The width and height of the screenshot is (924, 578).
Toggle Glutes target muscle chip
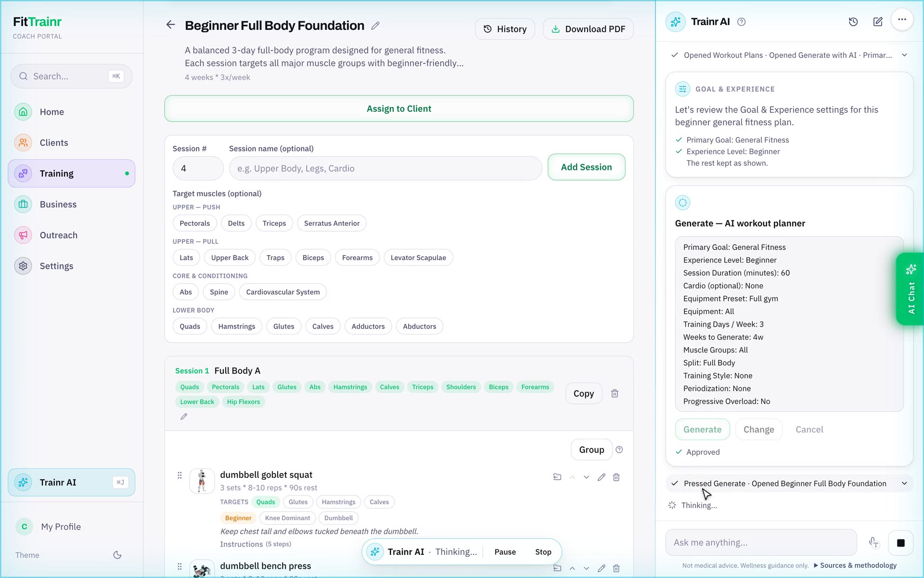[284, 327]
